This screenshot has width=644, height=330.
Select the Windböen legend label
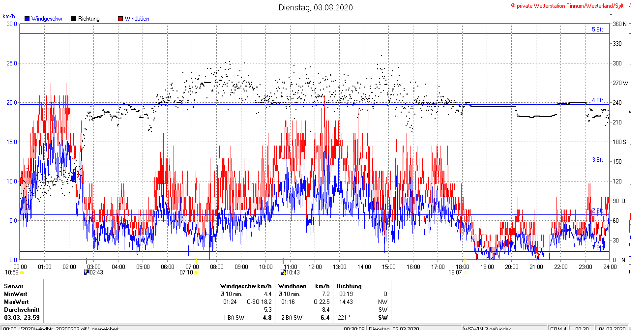click(x=137, y=19)
